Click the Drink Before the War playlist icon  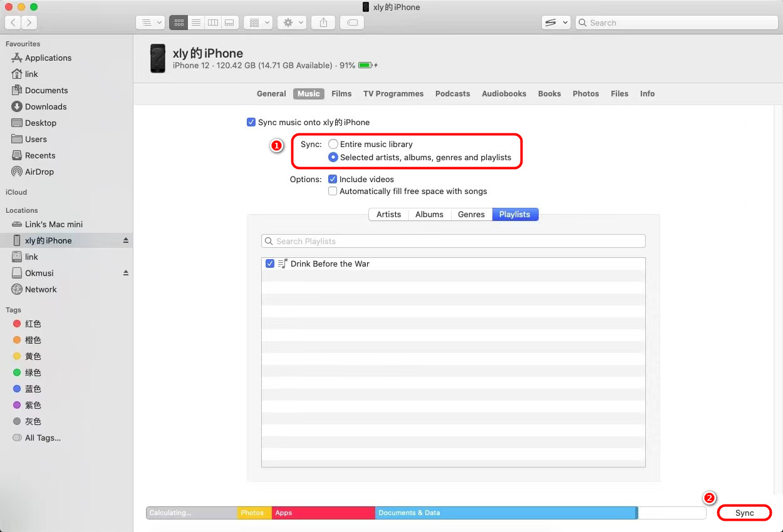click(x=283, y=263)
